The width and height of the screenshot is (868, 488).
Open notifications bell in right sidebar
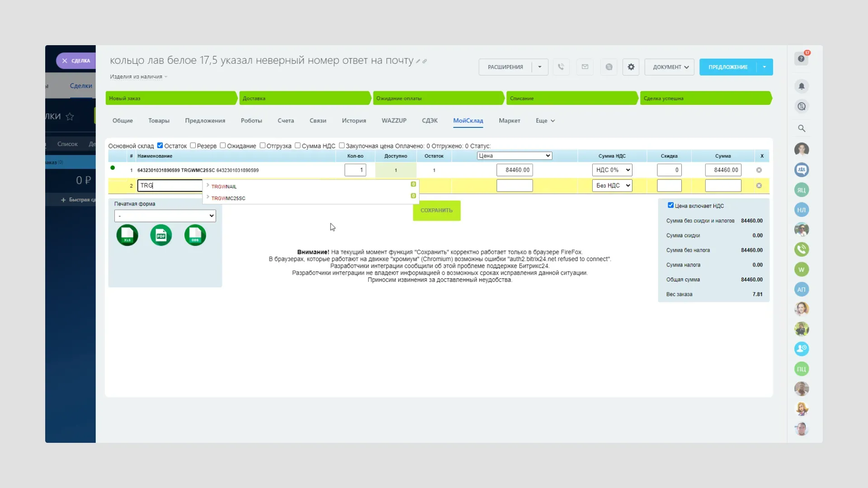coord(801,86)
